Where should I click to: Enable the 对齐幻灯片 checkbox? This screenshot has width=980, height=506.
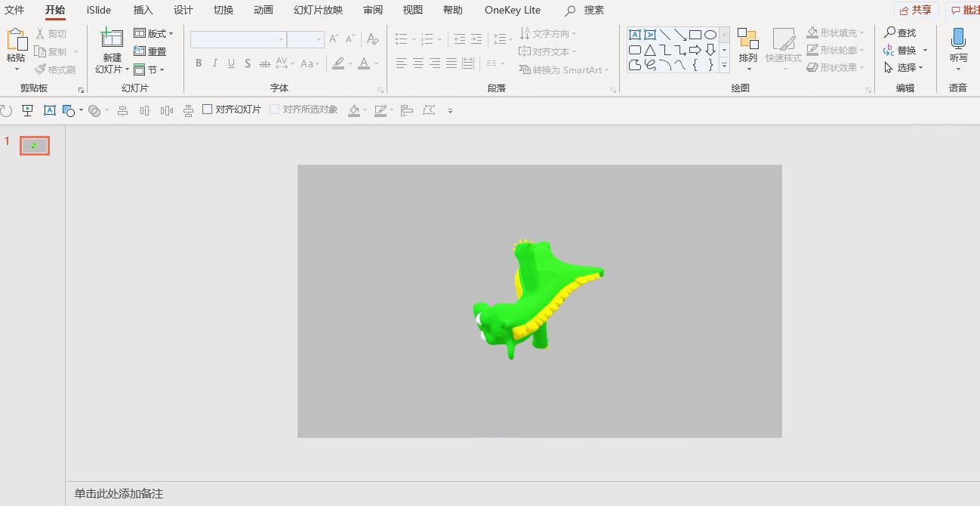pos(207,110)
